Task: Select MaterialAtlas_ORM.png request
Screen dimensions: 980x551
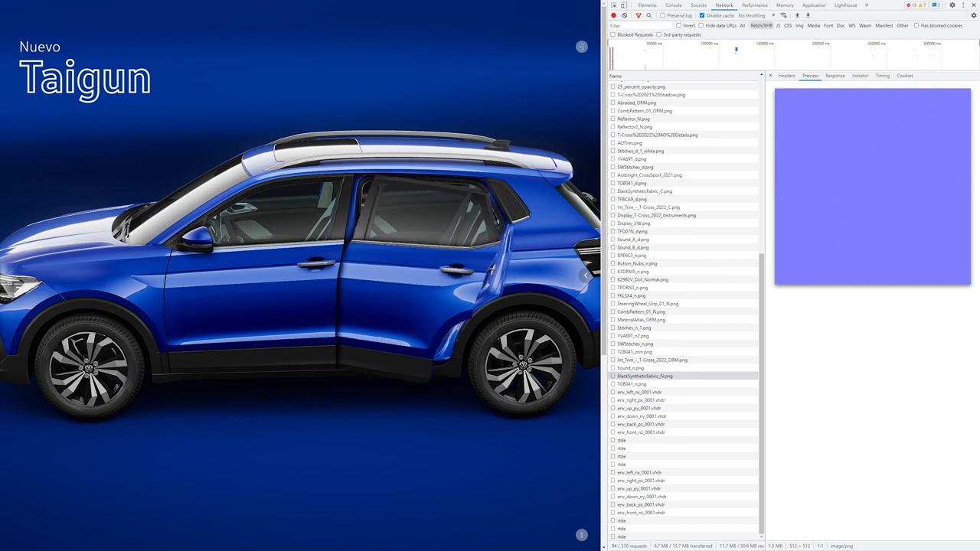Action: (684, 320)
